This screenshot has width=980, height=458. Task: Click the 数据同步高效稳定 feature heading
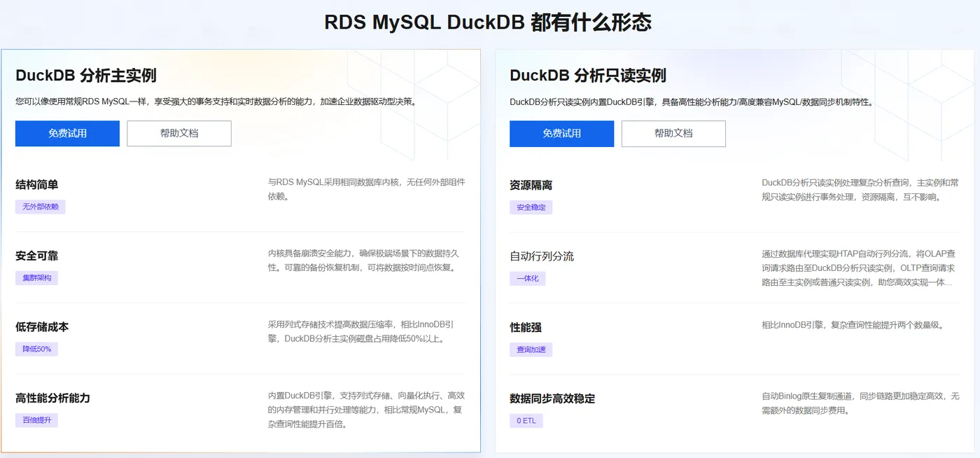[552, 398]
